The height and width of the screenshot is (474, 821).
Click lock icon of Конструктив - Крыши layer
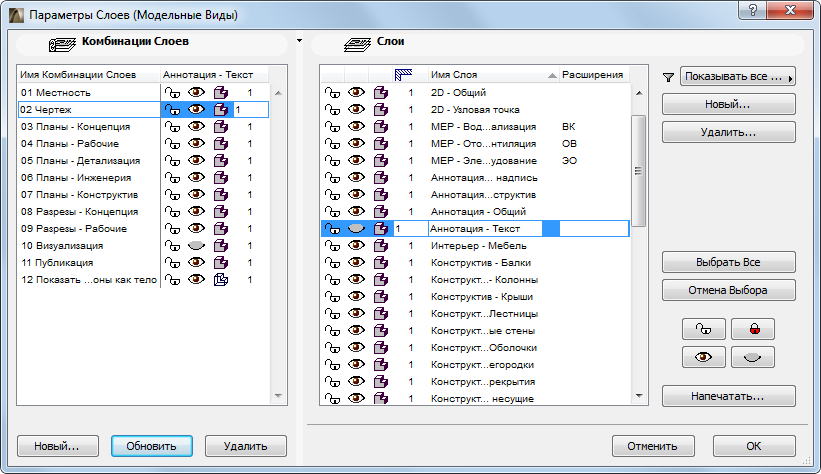click(332, 297)
